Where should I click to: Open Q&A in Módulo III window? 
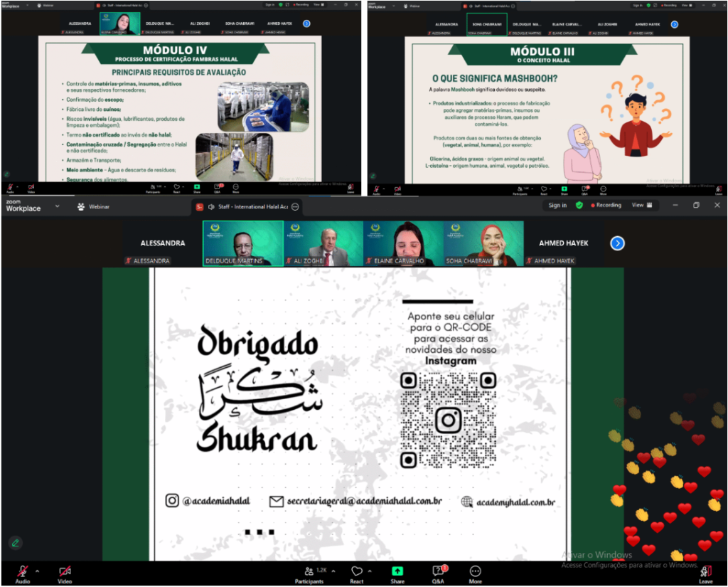tap(584, 190)
